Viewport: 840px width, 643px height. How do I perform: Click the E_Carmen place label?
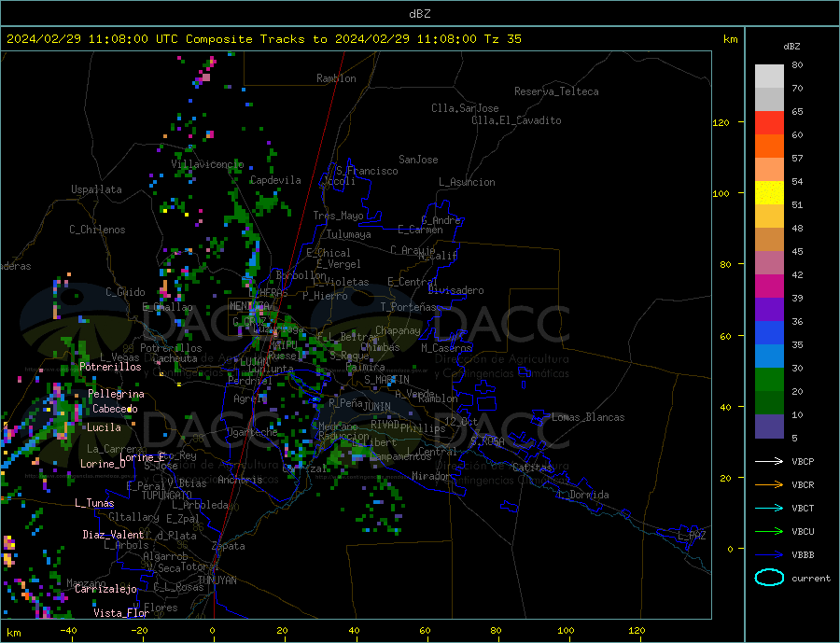[x=421, y=231]
